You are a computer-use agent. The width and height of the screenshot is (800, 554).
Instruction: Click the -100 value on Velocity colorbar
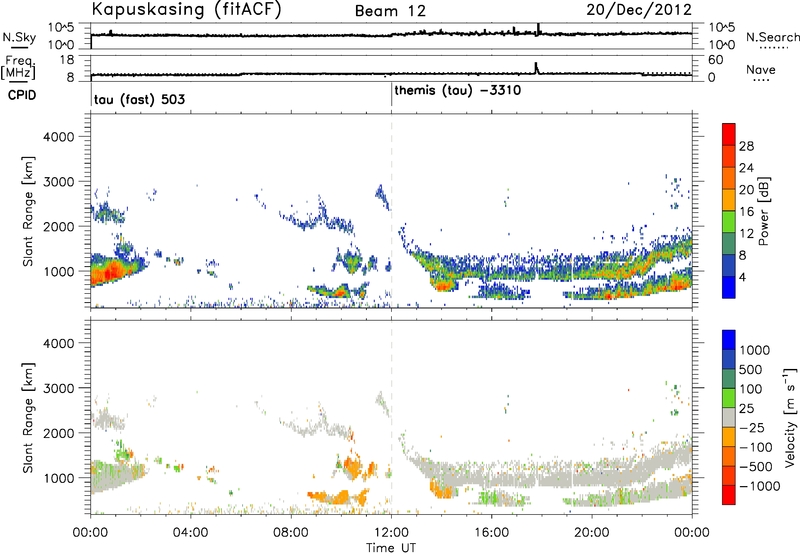coord(755,447)
